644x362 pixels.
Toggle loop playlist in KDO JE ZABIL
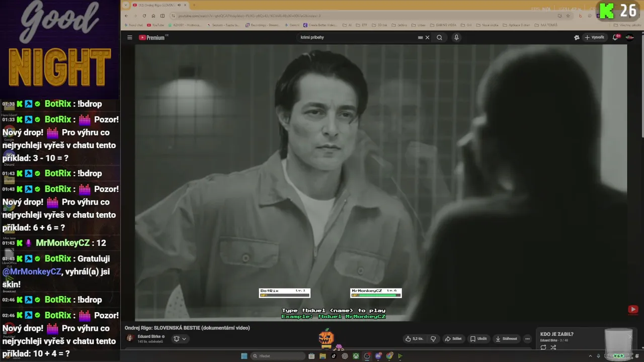(543, 347)
